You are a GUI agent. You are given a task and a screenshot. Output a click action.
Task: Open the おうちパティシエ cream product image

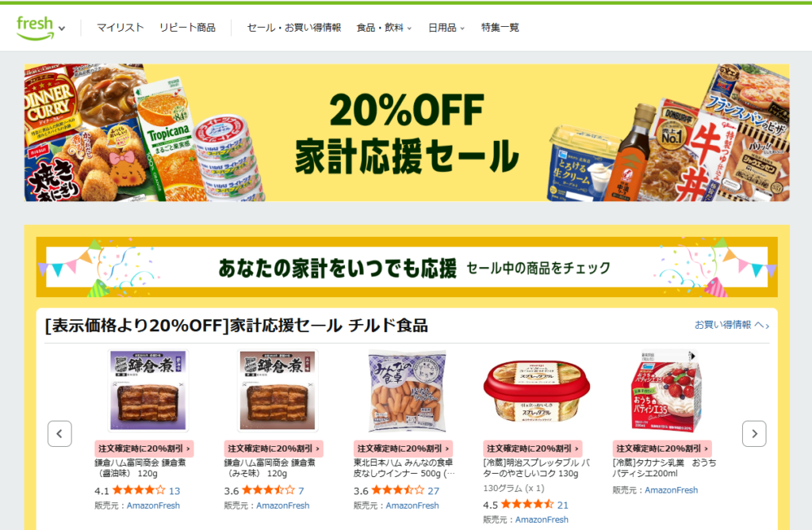point(666,391)
